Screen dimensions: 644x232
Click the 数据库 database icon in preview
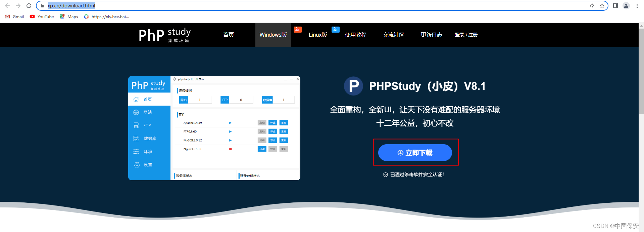(136, 139)
